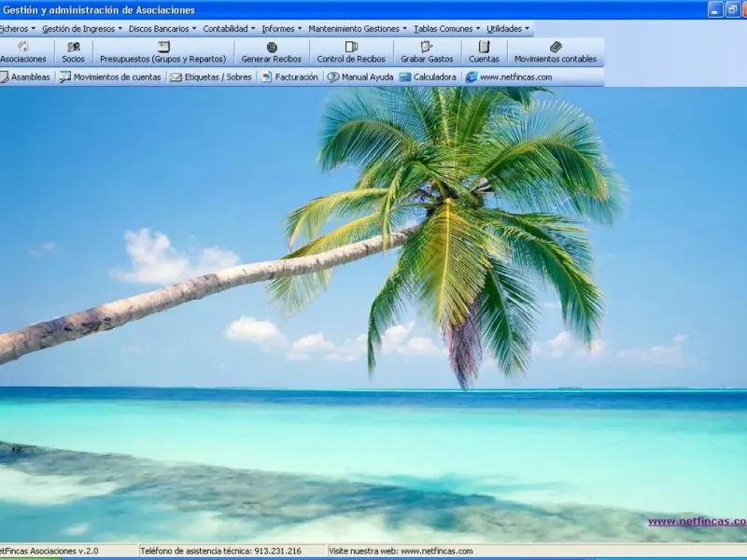Click the Movimientos contables label

(556, 59)
